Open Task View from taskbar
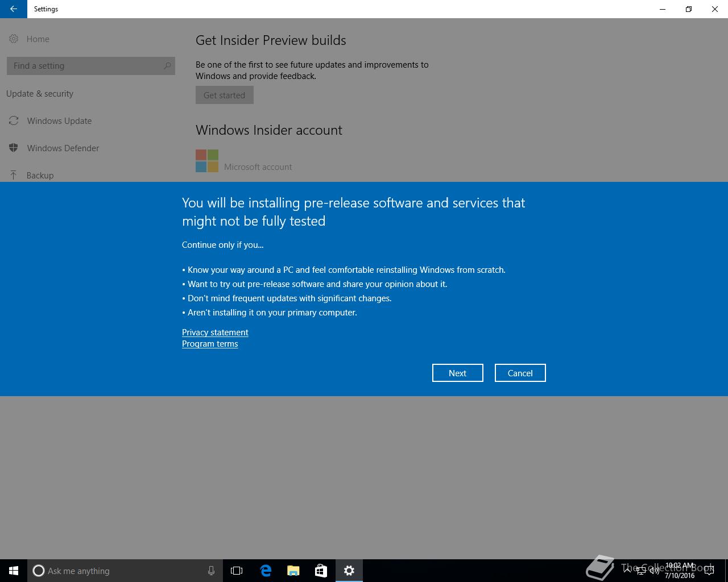This screenshot has width=728, height=582. (237, 571)
